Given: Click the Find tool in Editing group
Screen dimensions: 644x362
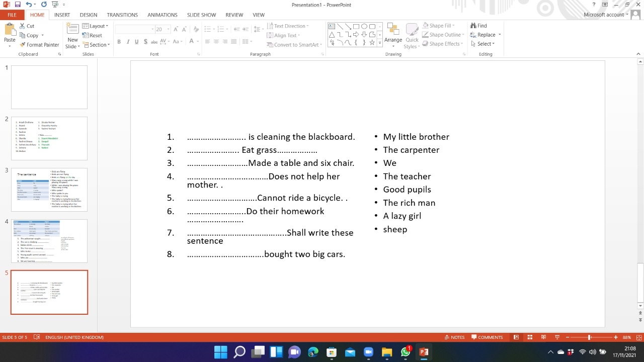Looking at the screenshot, I should coord(478,26).
